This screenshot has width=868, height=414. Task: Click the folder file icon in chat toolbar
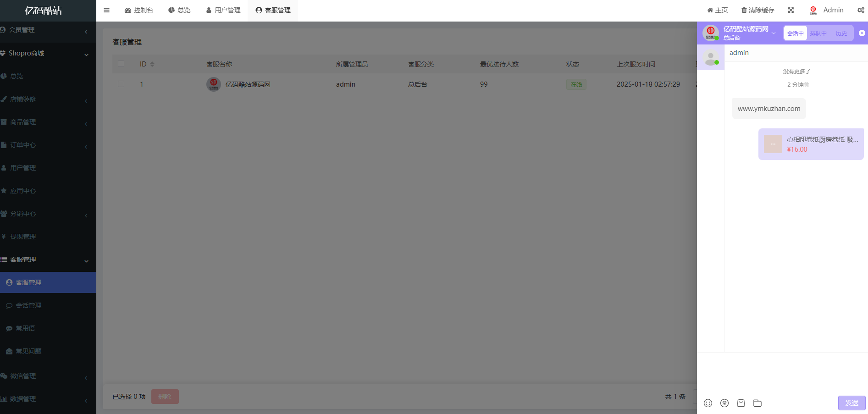point(757,403)
